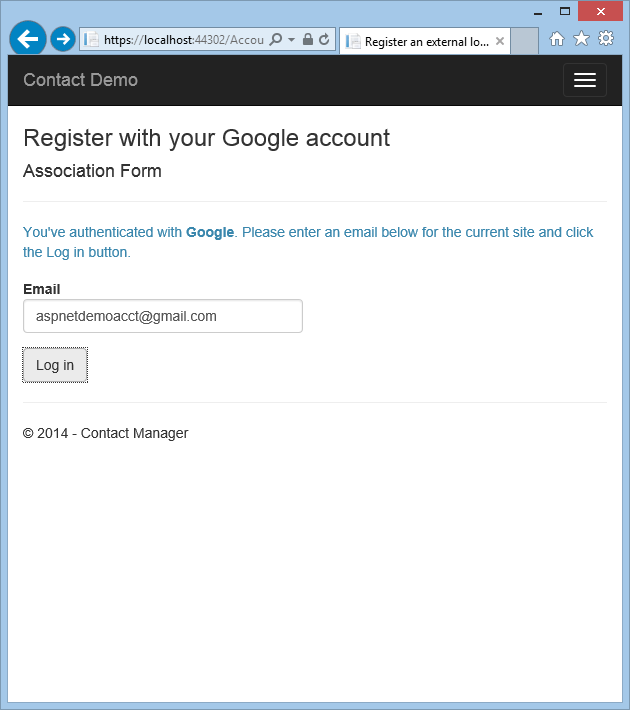The image size is (630, 710).
Task: Click the browser Back arrow button
Action: (27, 39)
